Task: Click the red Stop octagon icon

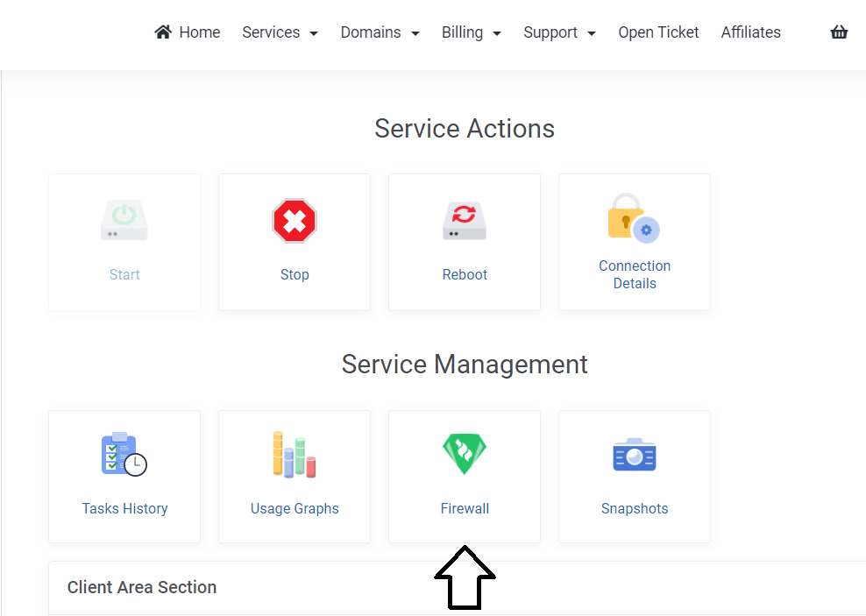Action: pyautogui.click(x=295, y=221)
